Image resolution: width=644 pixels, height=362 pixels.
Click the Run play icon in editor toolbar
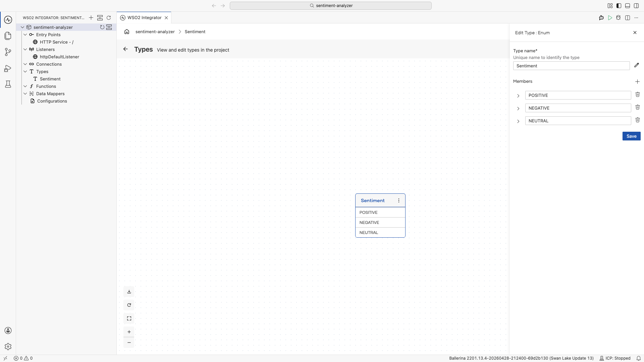610,18
